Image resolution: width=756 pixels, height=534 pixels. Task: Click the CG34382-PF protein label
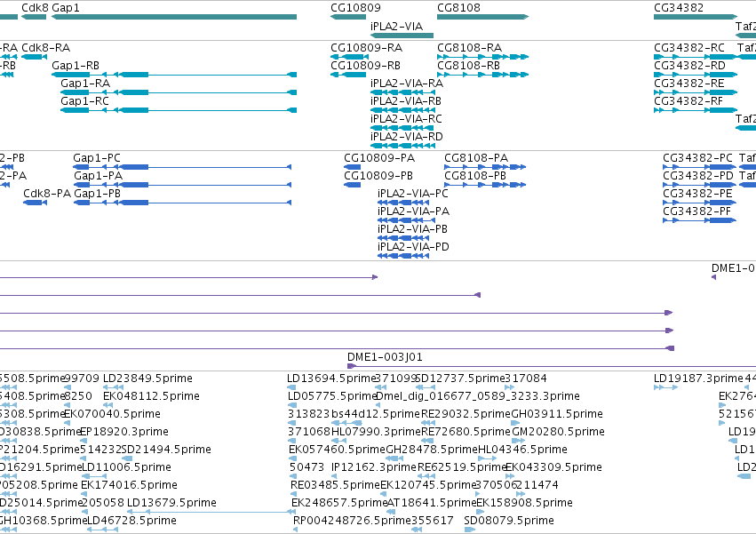coord(696,211)
